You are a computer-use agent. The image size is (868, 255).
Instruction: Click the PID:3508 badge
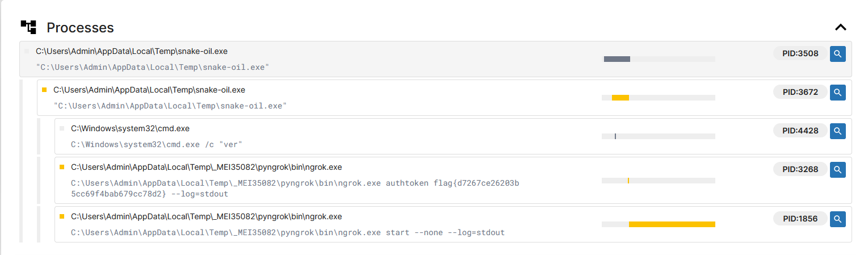[x=800, y=54]
